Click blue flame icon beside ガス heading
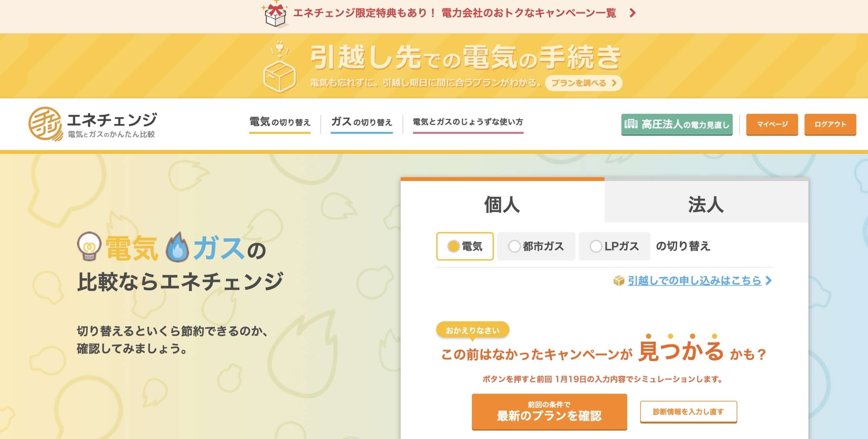The height and width of the screenshot is (439, 868). click(177, 247)
